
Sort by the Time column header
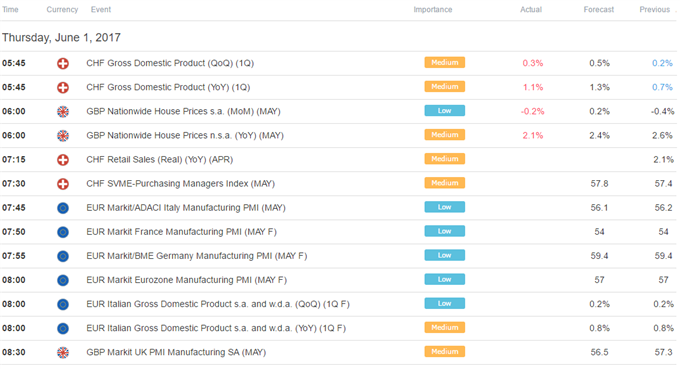click(10, 10)
